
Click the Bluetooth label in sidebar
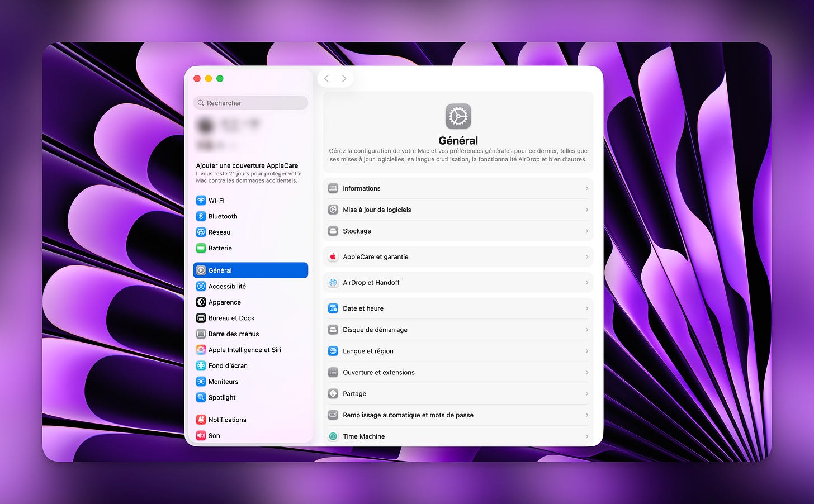[x=223, y=216]
